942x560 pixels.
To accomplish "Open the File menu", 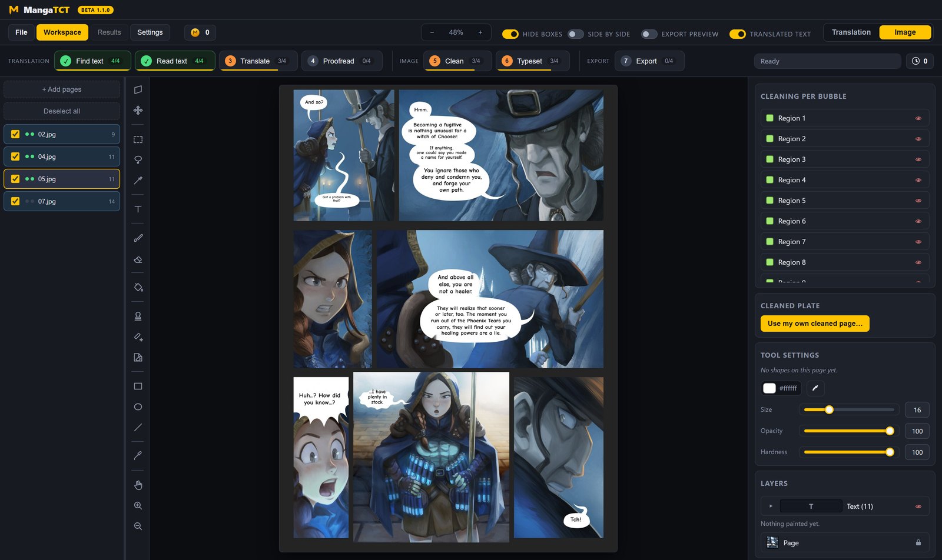I will click(21, 32).
